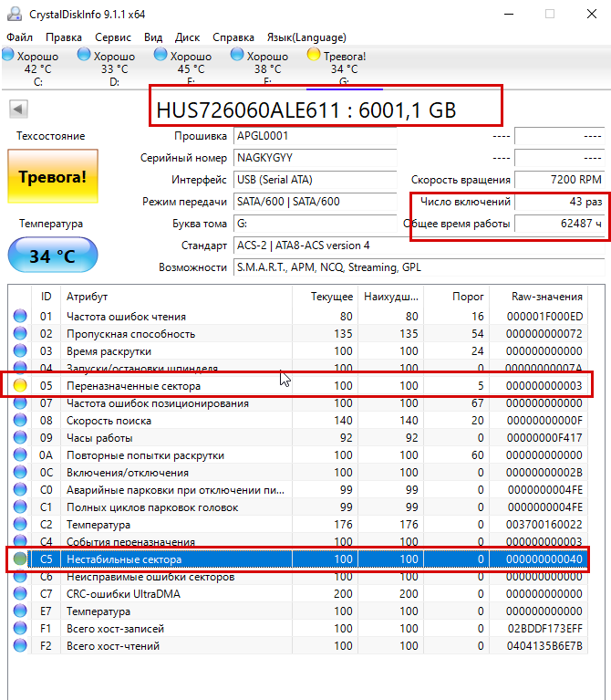Click the Порог column header
The width and height of the screenshot is (611, 700).
pos(457,297)
